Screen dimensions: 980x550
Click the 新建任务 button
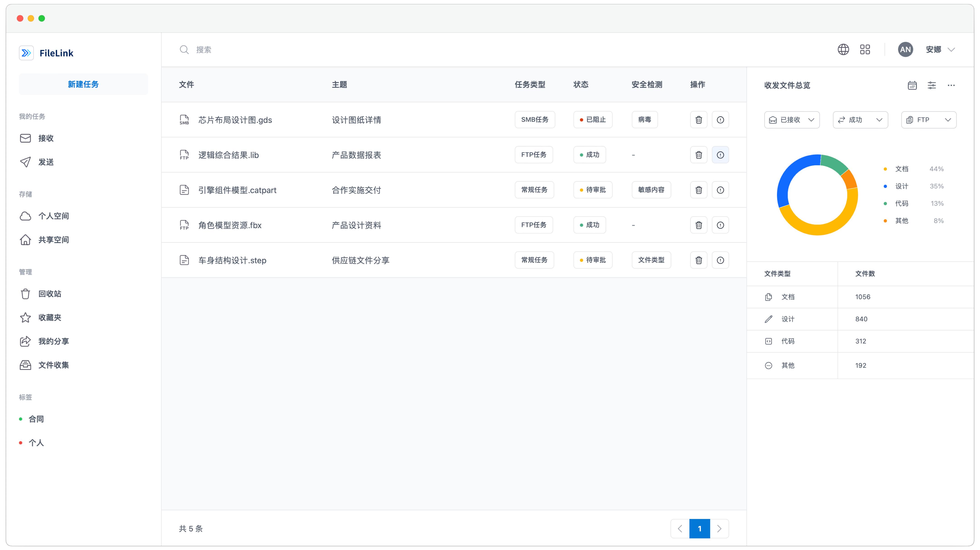[83, 84]
